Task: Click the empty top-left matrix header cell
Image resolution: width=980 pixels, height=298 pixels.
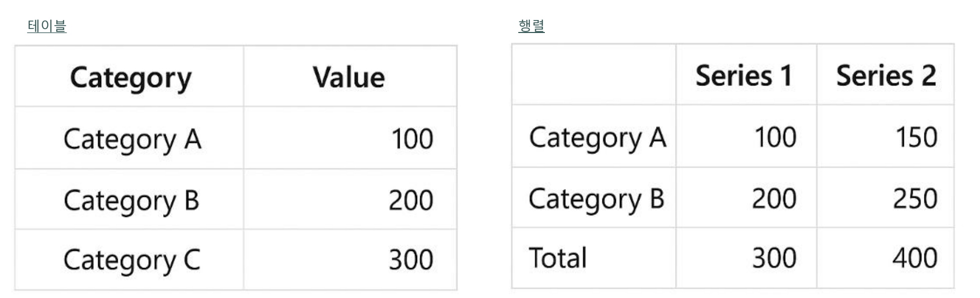Action: 594,75
